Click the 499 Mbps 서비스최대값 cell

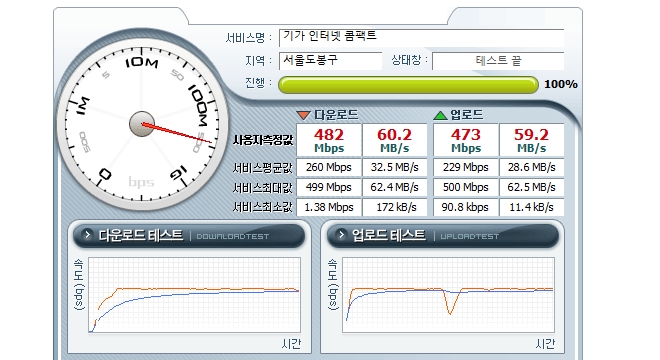pos(329,187)
